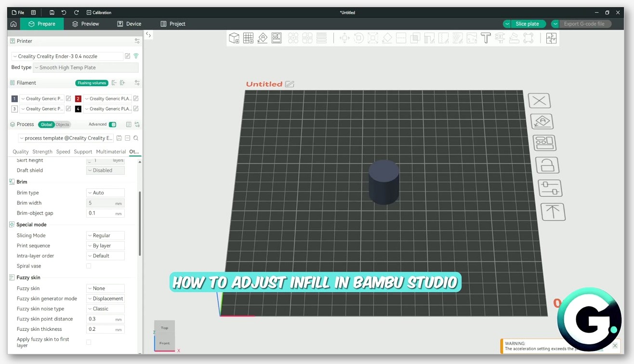Select the Text shape T tool
The image size is (634, 364).
tap(486, 38)
